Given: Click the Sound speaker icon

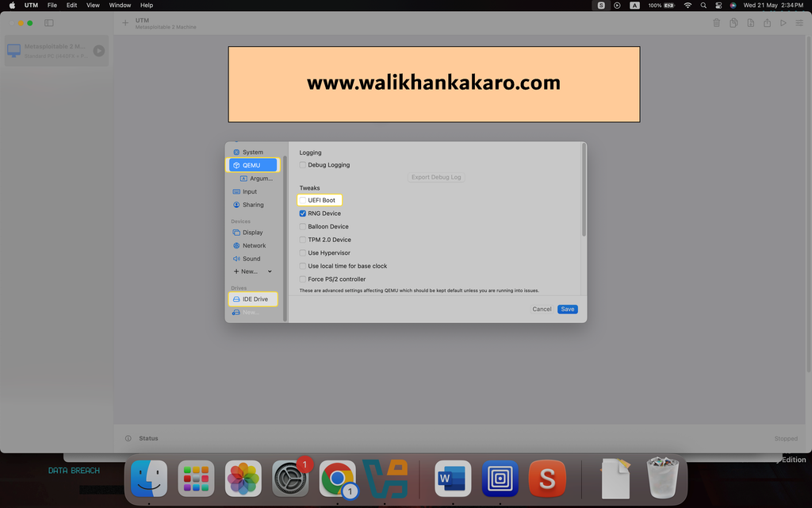Looking at the screenshot, I should [236, 259].
